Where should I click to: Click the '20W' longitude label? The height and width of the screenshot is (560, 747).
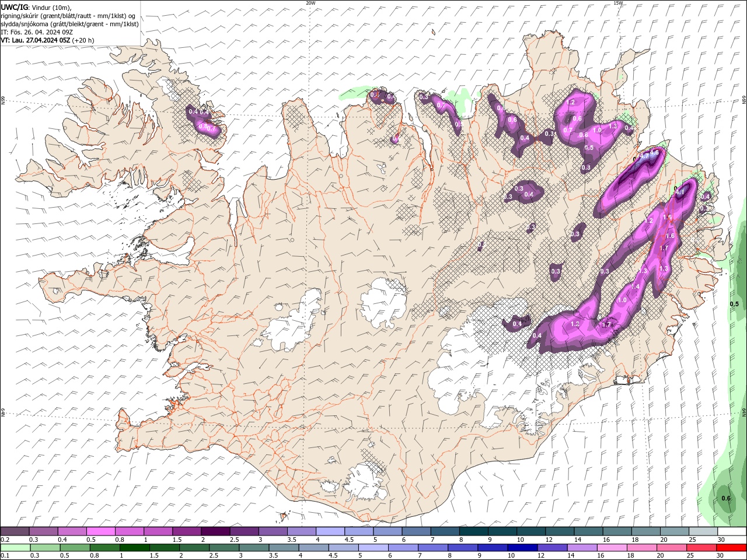(310, 3)
